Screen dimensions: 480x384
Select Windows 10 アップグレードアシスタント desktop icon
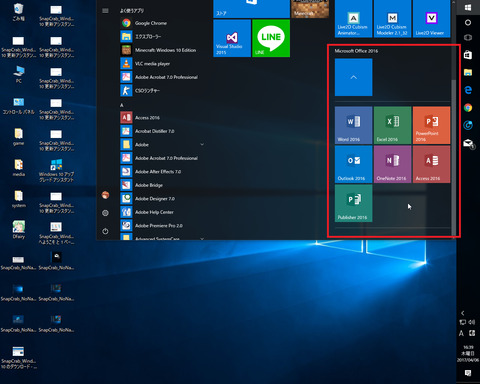coord(56,170)
